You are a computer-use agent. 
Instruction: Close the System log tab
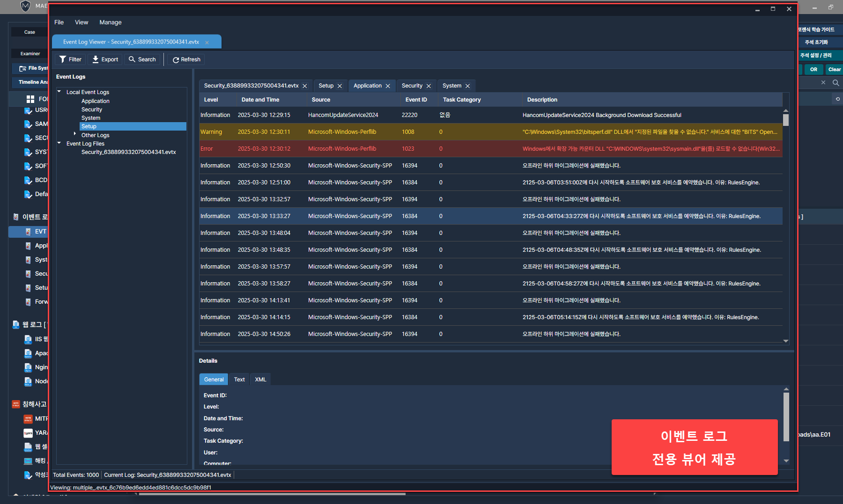pos(467,86)
